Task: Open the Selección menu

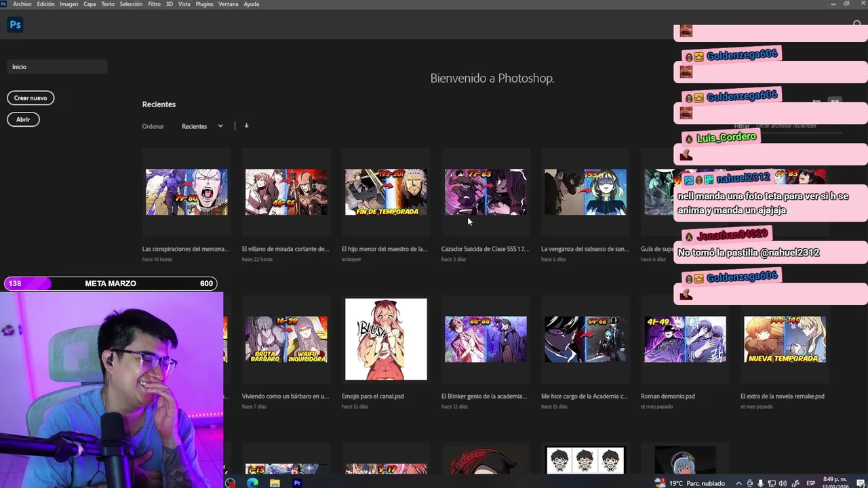Action: (131, 4)
